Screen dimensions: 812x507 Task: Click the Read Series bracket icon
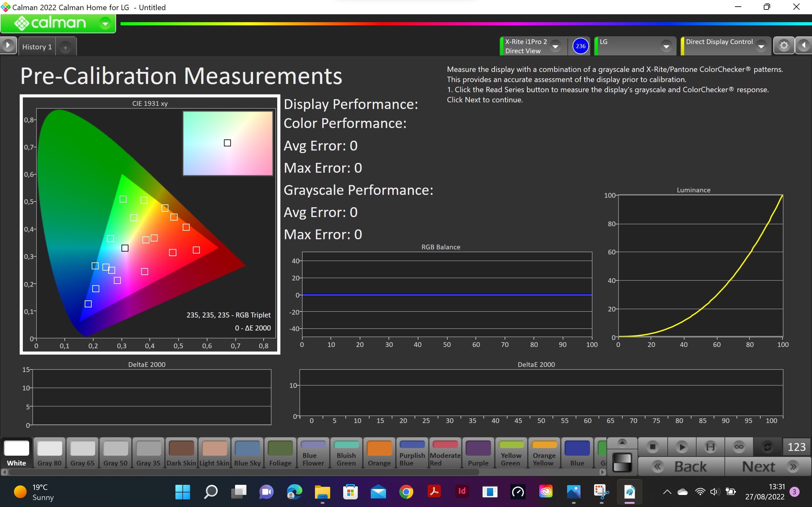[710, 447]
